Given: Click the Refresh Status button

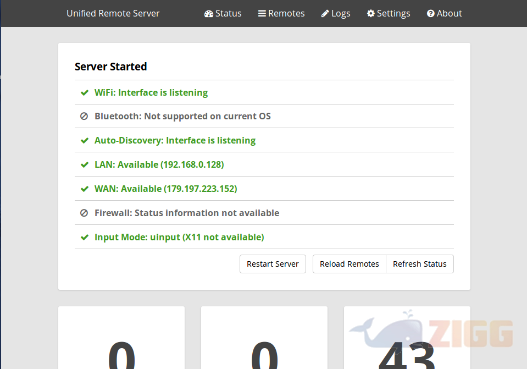Looking at the screenshot, I should click(x=420, y=264).
